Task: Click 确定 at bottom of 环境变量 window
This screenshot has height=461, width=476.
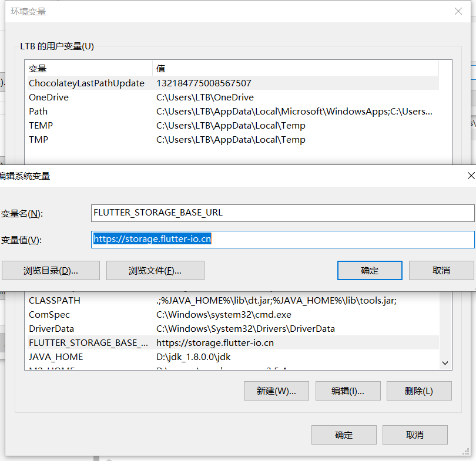Action: [x=344, y=435]
